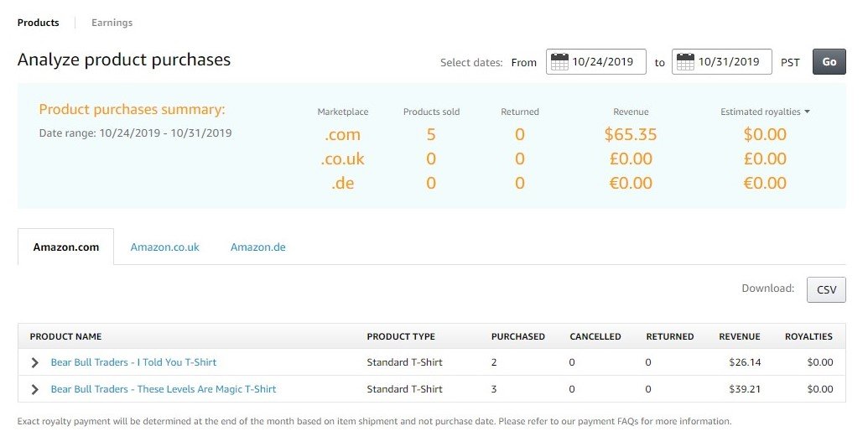The width and height of the screenshot is (868, 442).
Task: Expand These Levels Are Magic row chevron
Action: point(35,389)
